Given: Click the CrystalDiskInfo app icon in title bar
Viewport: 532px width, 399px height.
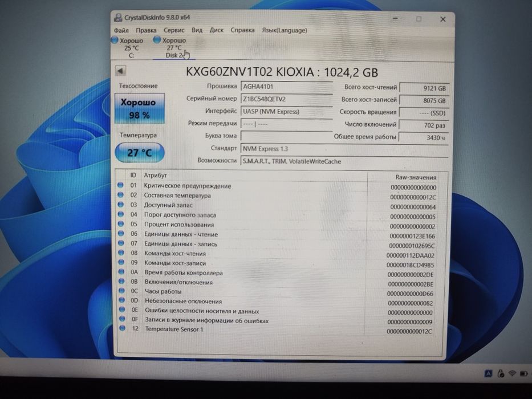Looking at the screenshot, I should (118, 17).
